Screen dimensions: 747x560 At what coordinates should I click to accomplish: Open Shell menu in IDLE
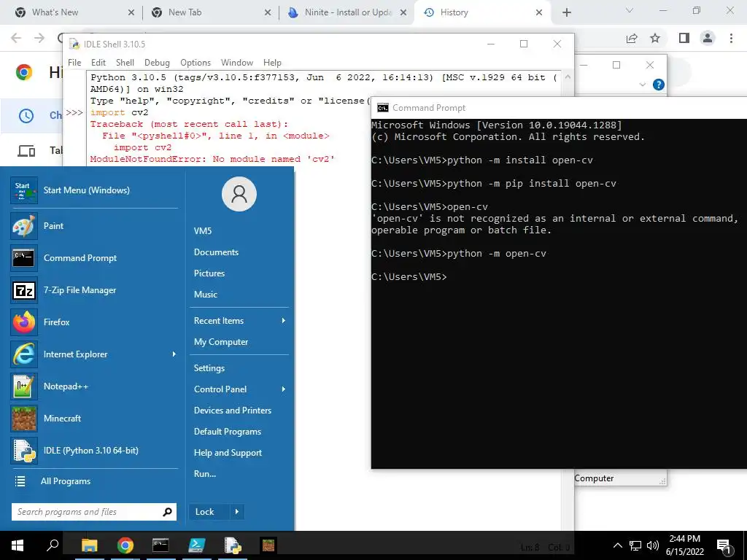(x=125, y=63)
